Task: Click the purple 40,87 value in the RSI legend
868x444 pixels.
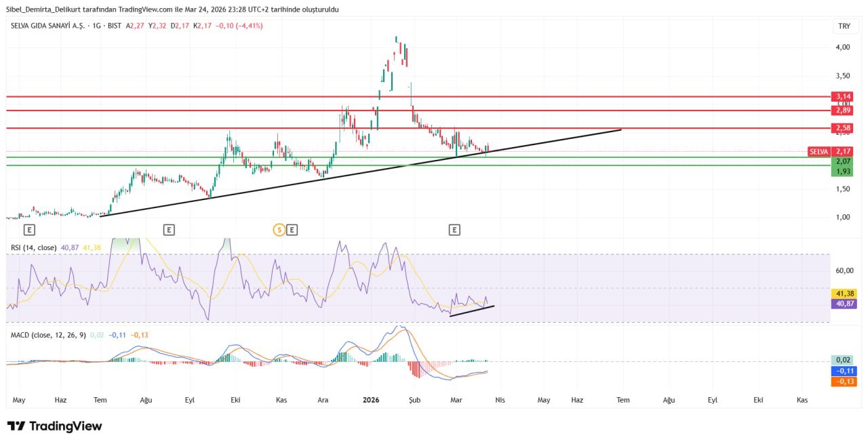Action: coord(70,248)
